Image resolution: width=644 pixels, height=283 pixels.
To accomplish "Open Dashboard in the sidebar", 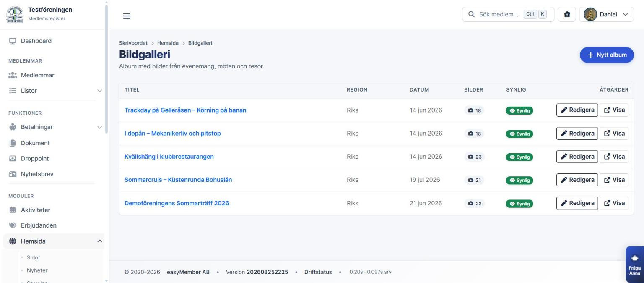I will coord(36,41).
